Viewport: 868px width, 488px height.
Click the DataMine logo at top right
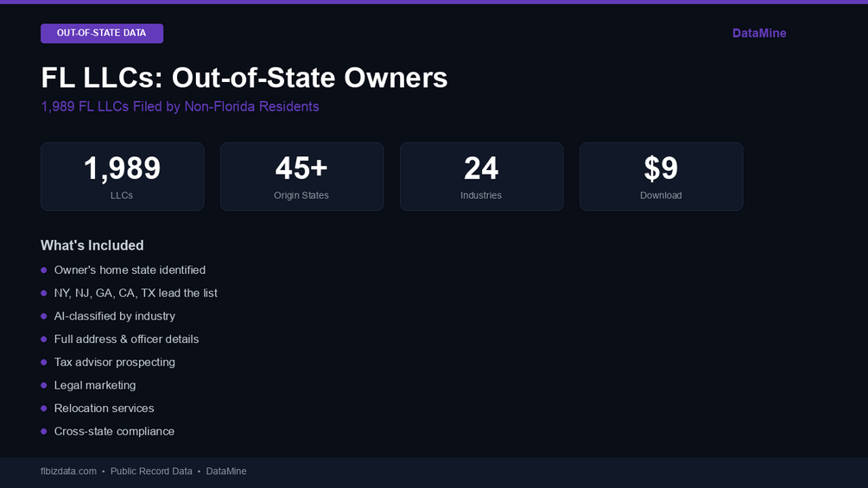coord(759,33)
